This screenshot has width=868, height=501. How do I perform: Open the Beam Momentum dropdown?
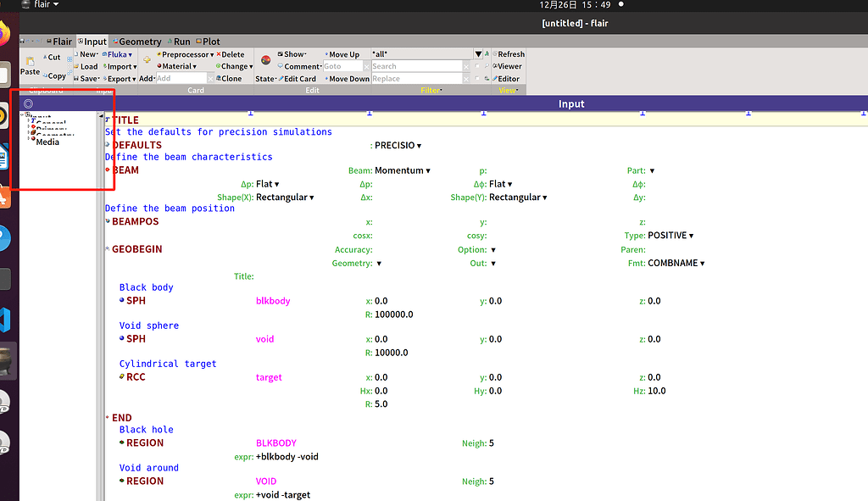click(403, 170)
